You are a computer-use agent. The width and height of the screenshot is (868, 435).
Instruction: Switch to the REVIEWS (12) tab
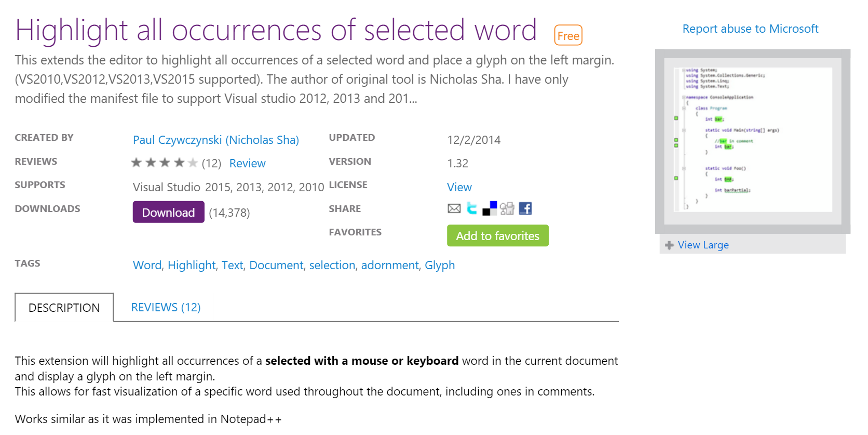(166, 308)
